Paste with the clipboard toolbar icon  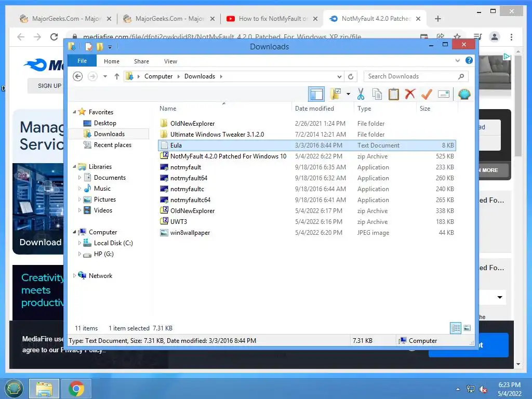pos(394,94)
